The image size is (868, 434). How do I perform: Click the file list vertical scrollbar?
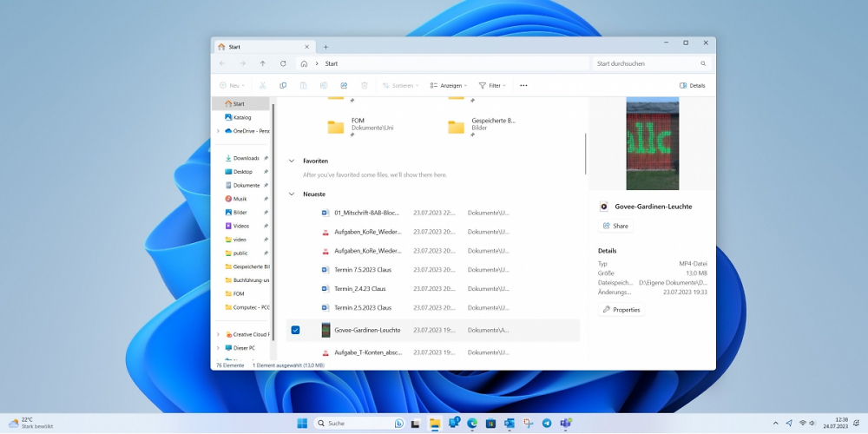pos(585,154)
